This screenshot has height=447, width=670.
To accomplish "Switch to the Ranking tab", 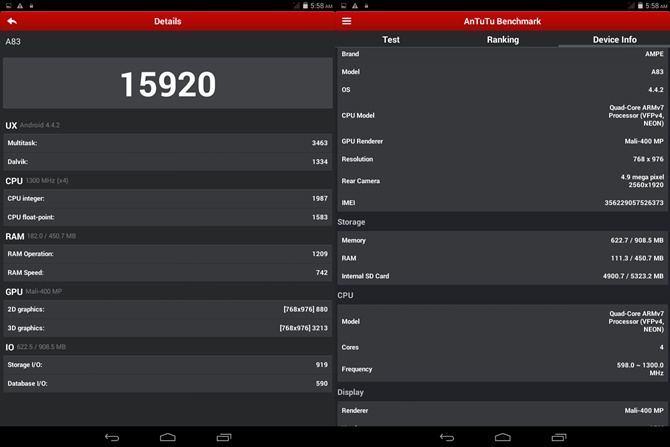I will [x=503, y=39].
